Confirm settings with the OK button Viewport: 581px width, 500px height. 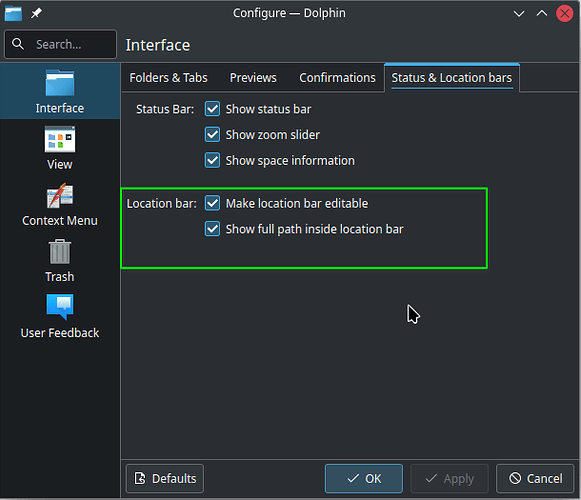click(364, 479)
